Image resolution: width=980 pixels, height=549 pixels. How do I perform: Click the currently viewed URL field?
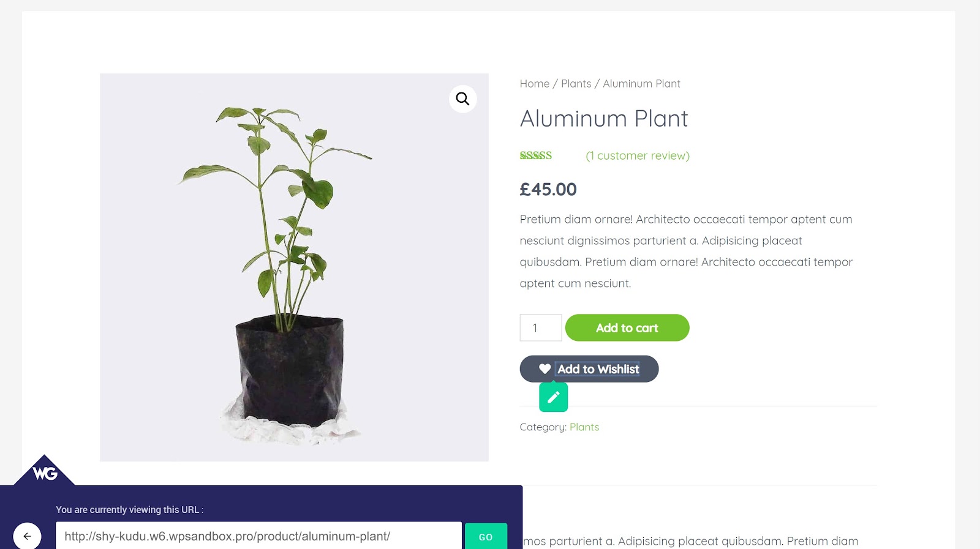(x=258, y=536)
